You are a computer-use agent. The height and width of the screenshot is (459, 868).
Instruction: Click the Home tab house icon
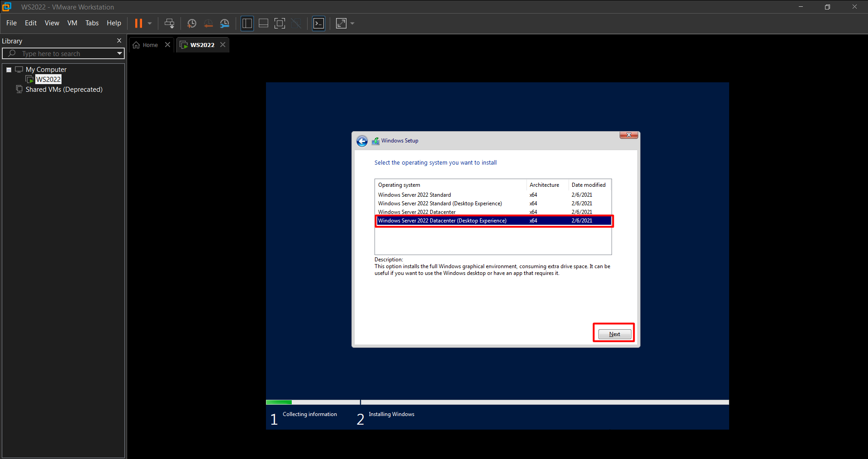coord(136,45)
